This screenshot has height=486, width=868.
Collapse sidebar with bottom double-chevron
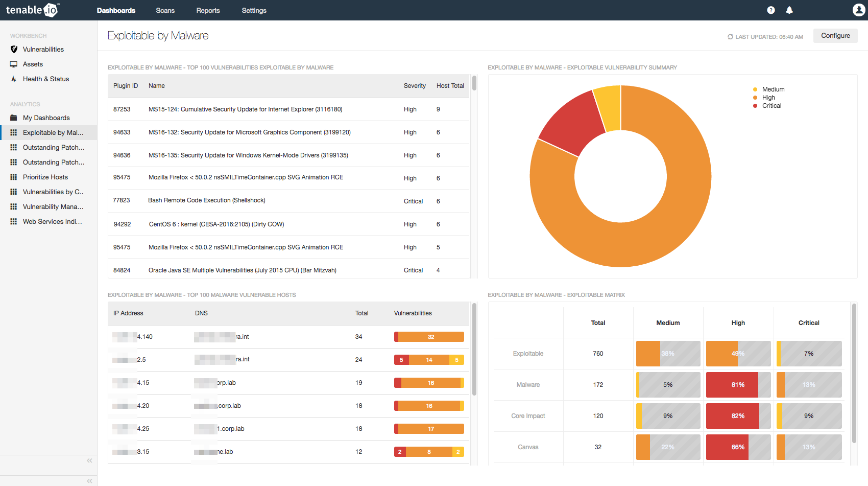click(89, 481)
